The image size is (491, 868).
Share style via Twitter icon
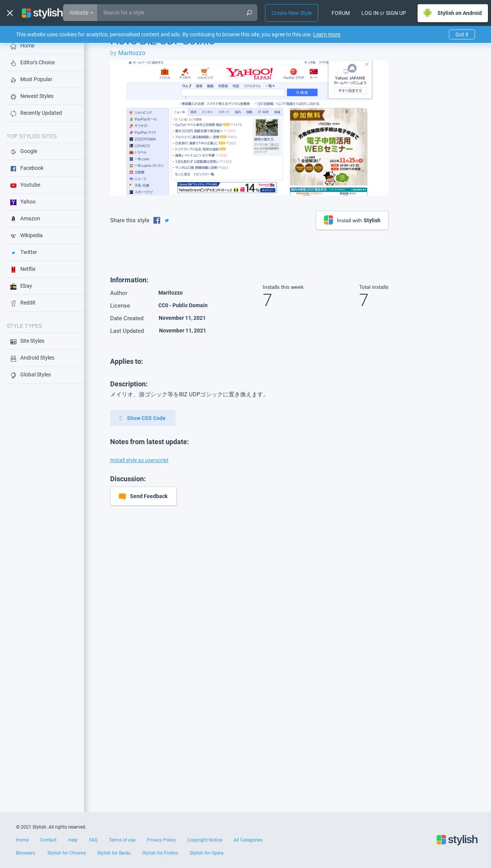tap(167, 220)
